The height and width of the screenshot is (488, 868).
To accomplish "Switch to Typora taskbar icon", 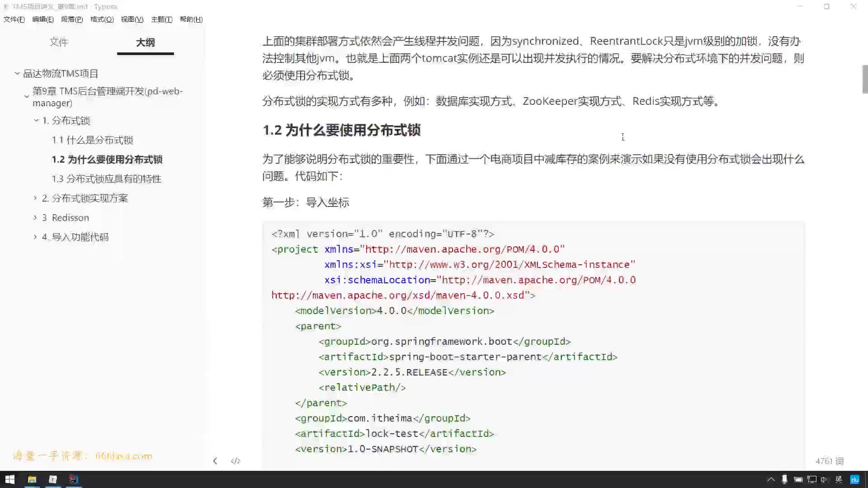I will pyautogui.click(x=53, y=479).
